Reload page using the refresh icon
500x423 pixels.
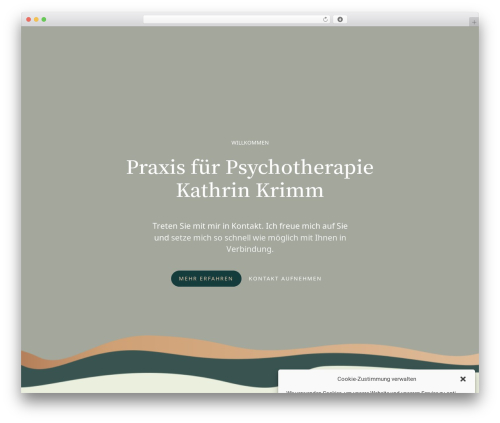tap(325, 20)
